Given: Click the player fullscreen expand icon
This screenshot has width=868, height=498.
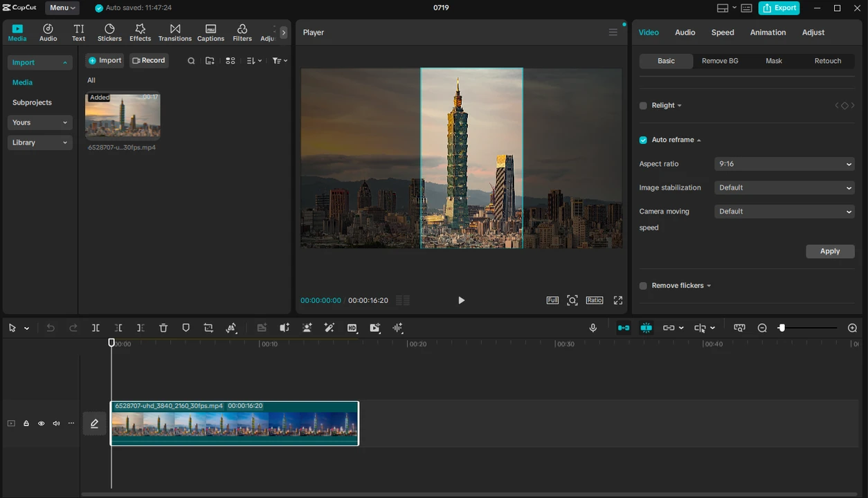Looking at the screenshot, I should pos(618,300).
